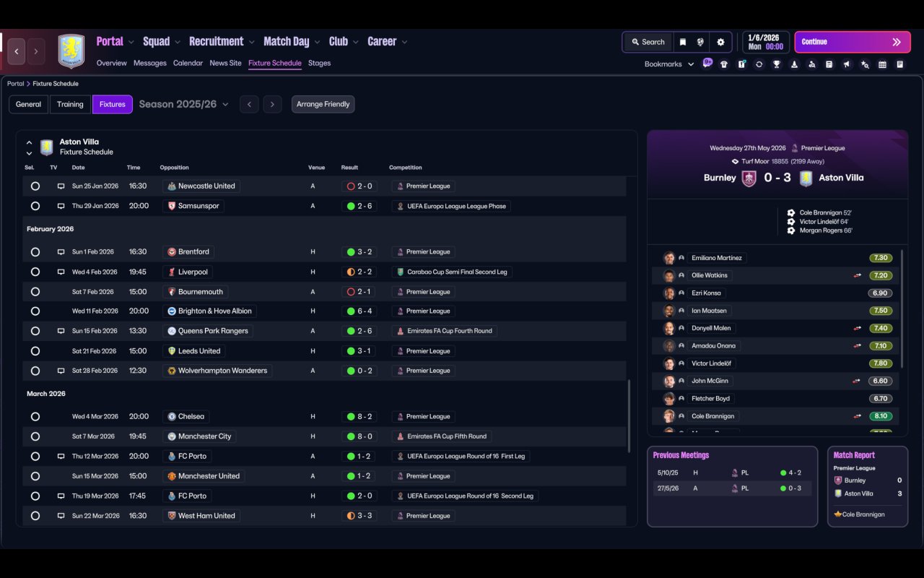
Task: Open the settings gear icon
Action: tap(720, 42)
